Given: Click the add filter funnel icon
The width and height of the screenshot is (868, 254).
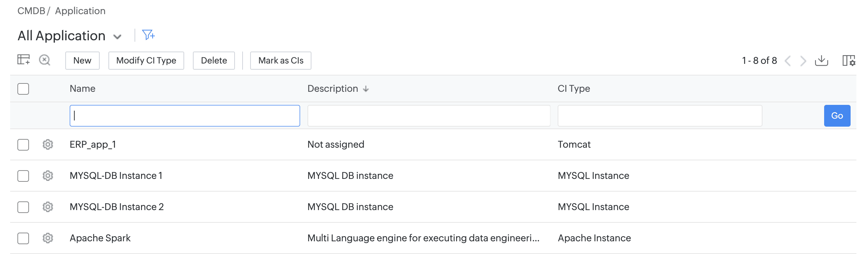Looking at the screenshot, I should [148, 35].
